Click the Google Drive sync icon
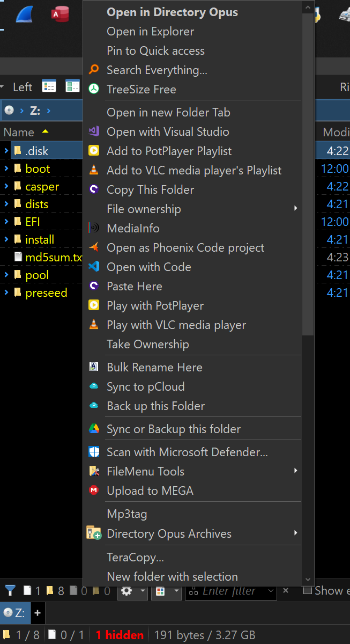This screenshot has height=644, width=350. pyautogui.click(x=94, y=429)
